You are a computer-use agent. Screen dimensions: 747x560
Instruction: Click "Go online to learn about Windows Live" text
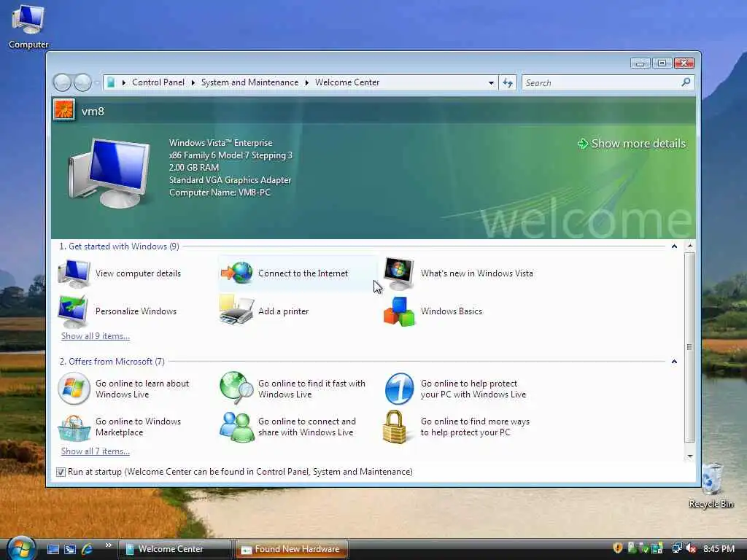142,389
